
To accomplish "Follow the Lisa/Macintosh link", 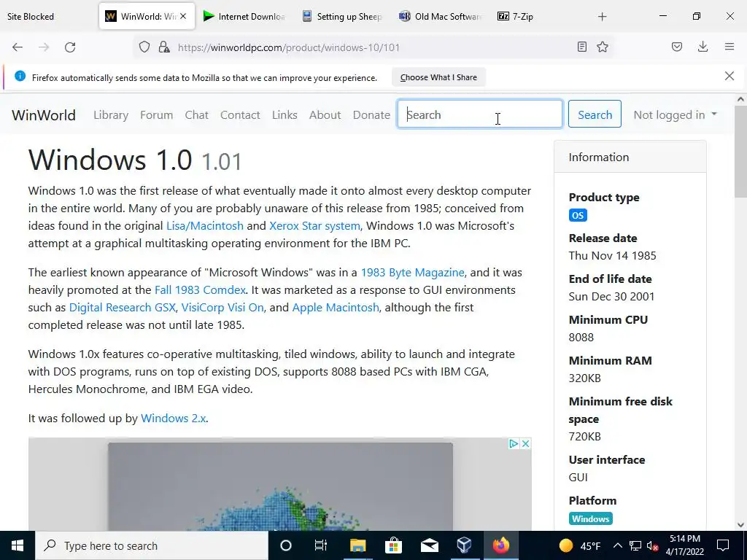I will click(x=205, y=226).
